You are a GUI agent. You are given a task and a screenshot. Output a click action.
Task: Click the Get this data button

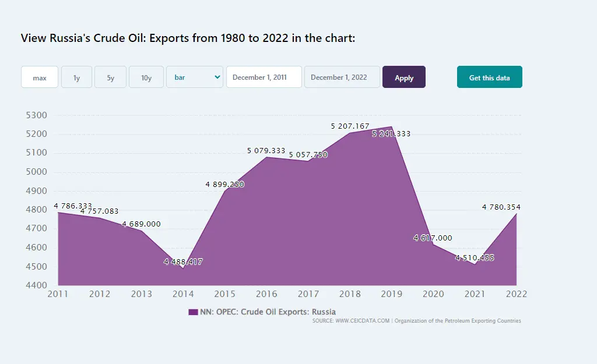(x=489, y=77)
